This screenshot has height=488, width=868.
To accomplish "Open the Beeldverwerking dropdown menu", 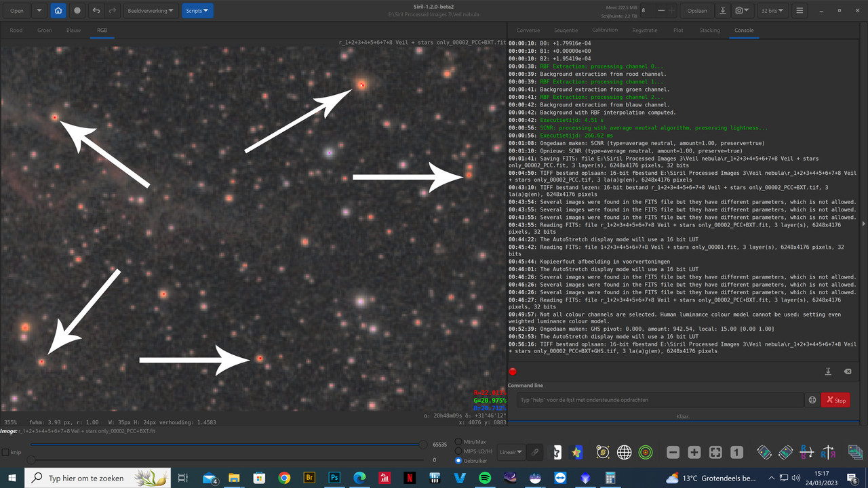I will click(151, 11).
